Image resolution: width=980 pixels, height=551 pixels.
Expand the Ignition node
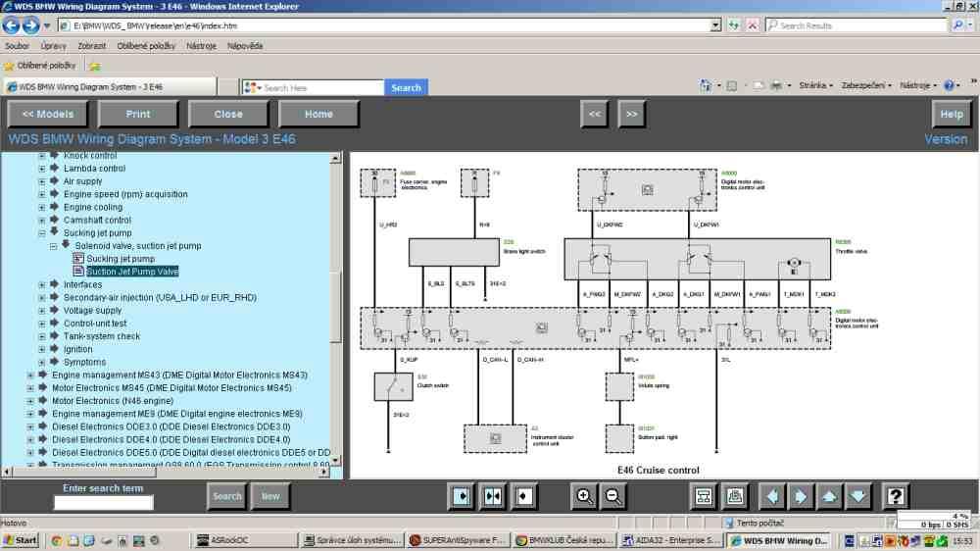click(42, 350)
